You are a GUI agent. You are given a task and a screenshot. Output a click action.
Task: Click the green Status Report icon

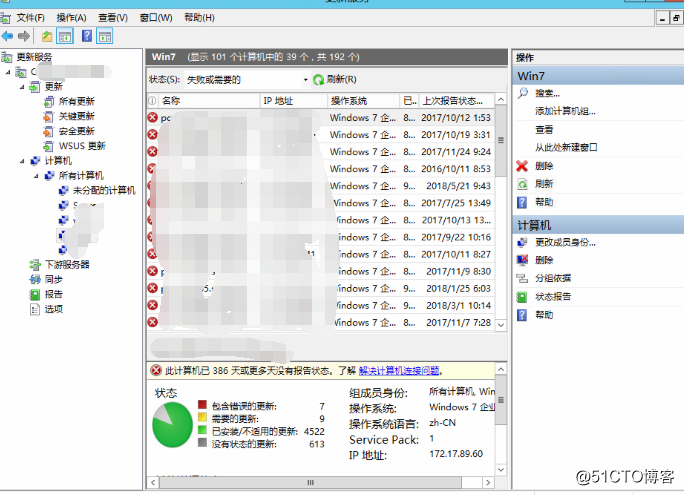[x=522, y=297]
